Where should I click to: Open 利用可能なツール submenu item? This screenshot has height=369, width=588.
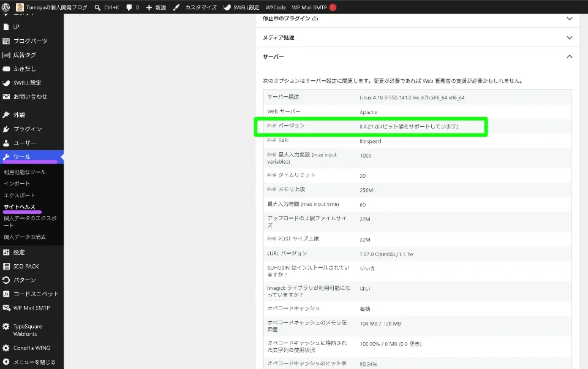tap(24, 172)
